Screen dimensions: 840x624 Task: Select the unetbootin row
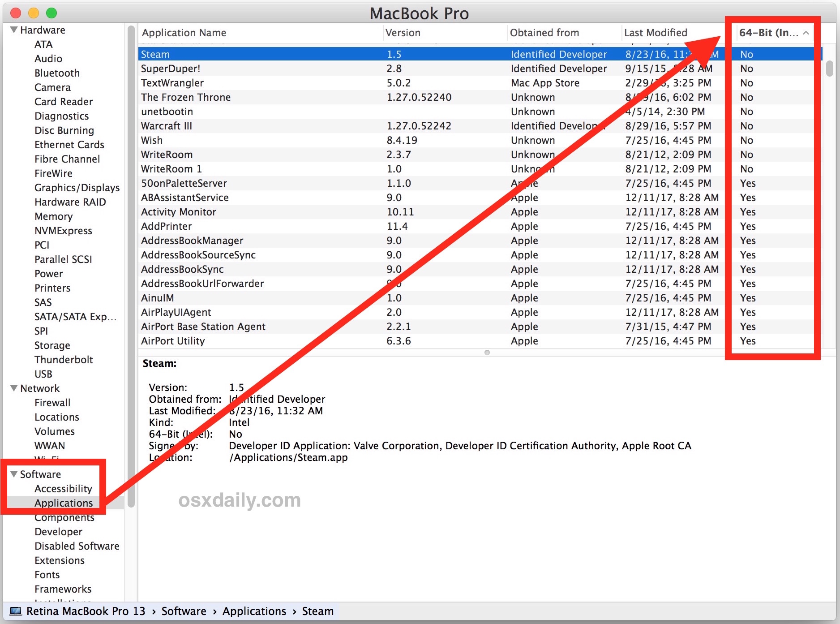[480, 112]
